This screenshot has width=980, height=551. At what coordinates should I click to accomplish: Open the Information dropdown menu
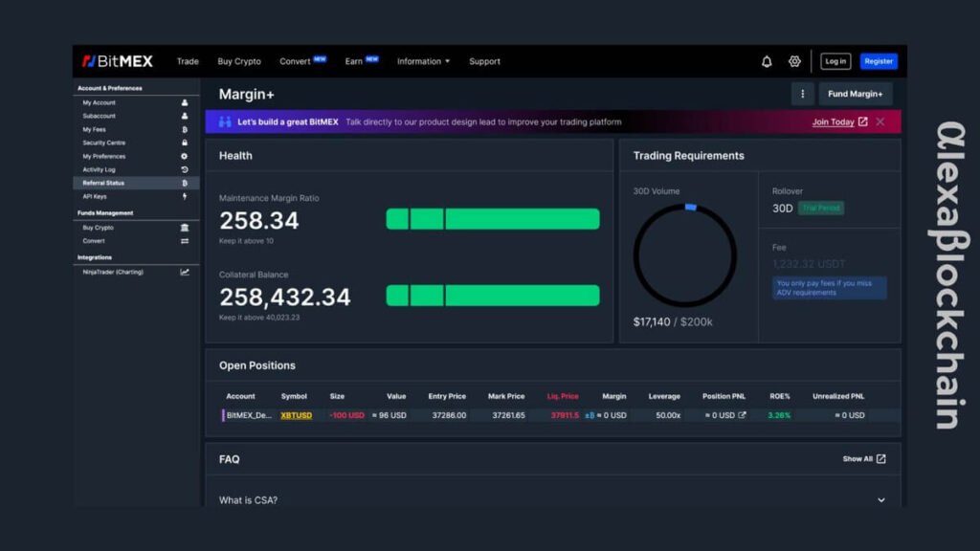(x=423, y=61)
